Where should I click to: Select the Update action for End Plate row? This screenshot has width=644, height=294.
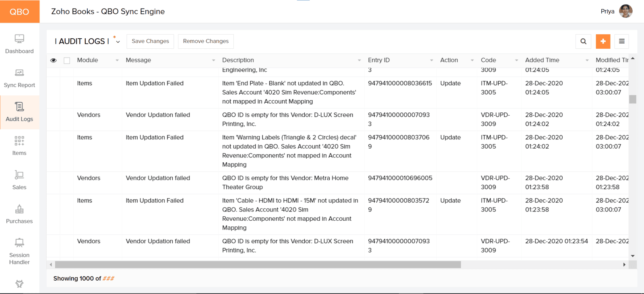450,83
